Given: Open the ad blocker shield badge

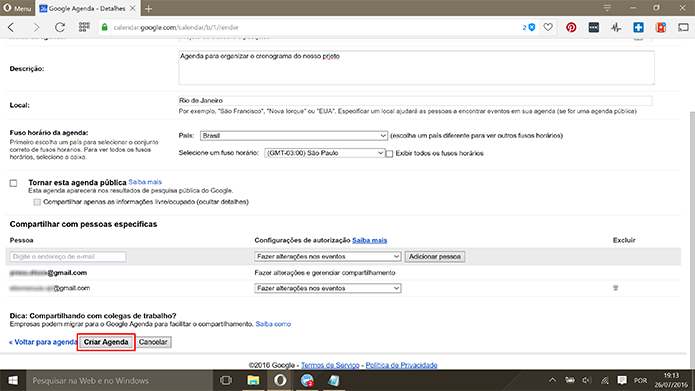Looking at the screenshot, I should pos(529,27).
